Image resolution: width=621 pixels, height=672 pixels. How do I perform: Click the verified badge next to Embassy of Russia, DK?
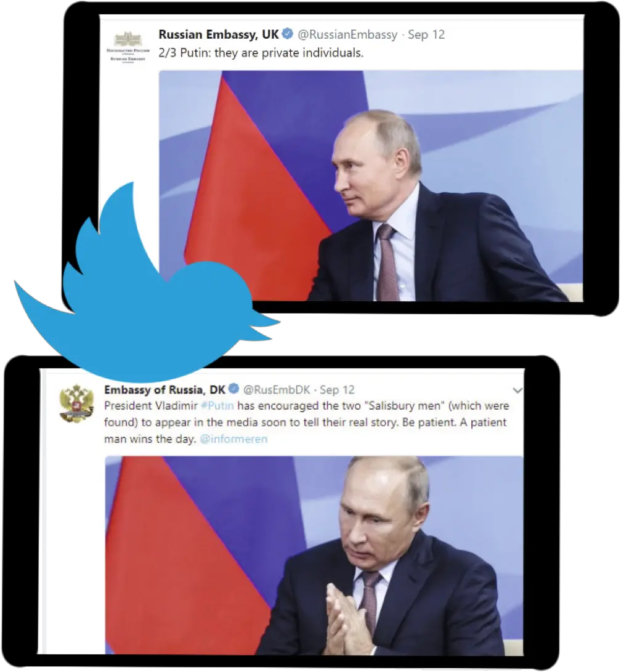(233, 389)
